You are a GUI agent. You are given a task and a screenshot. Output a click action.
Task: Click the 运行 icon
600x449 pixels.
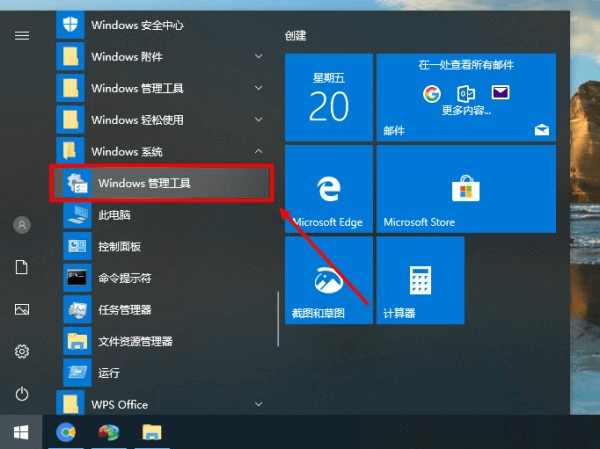(x=77, y=372)
